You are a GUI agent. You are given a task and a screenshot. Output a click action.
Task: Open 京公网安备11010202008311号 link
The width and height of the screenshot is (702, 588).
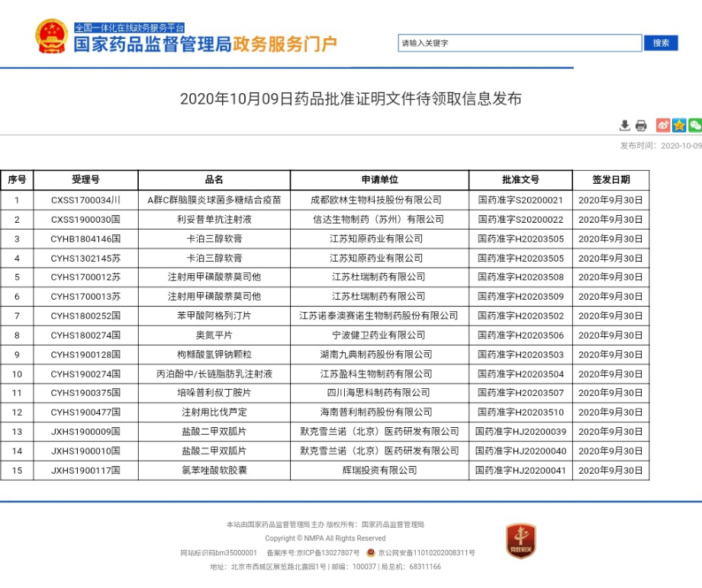[x=427, y=553]
